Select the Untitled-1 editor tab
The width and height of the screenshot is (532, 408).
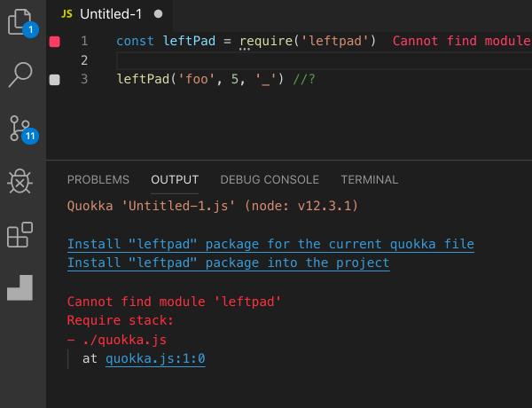pyautogui.click(x=110, y=14)
